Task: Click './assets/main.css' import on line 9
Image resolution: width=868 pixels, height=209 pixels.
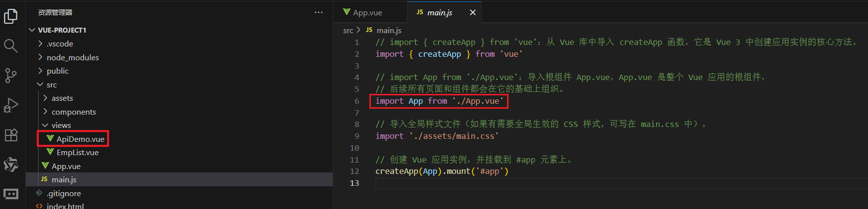Action: tap(454, 136)
